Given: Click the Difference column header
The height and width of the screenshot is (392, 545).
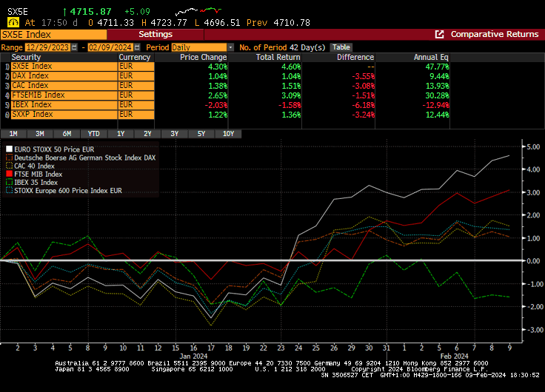Looking at the screenshot, I should click(x=355, y=57).
